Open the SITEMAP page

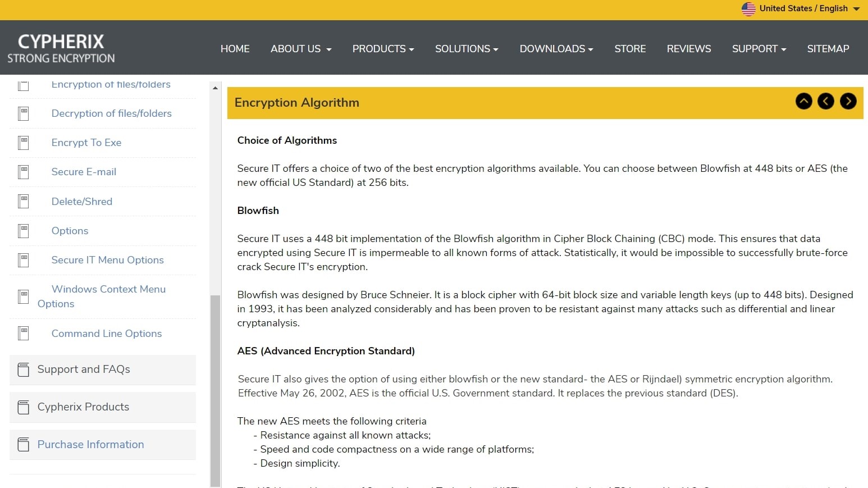coord(828,49)
